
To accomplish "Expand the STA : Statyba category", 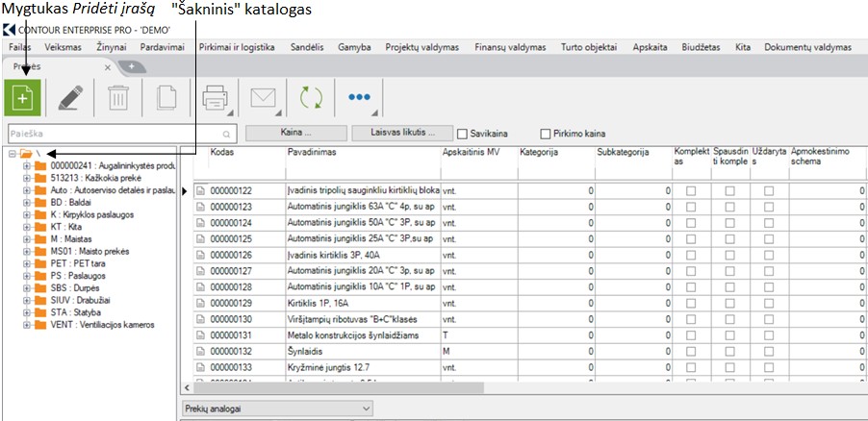I will 26,311.
